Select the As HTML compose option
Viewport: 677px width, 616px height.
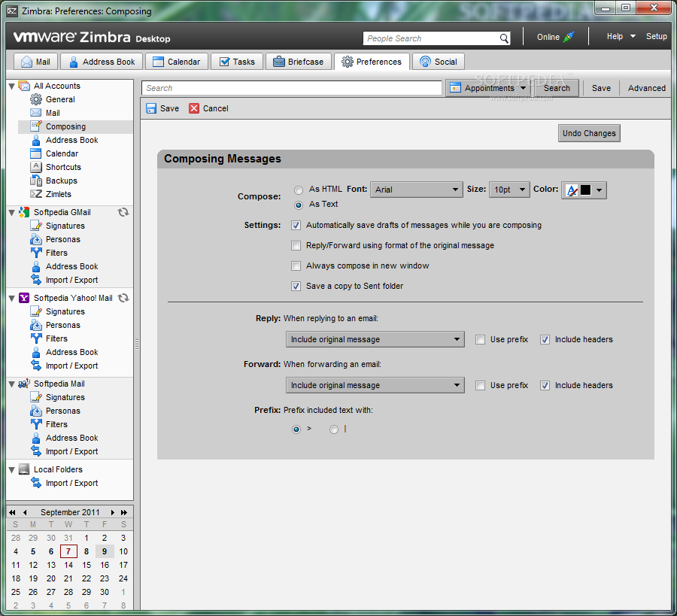(x=299, y=190)
